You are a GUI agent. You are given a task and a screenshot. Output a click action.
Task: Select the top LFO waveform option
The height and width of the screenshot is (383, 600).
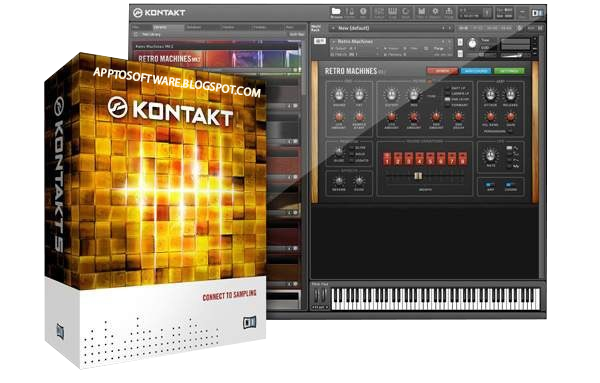point(509,148)
